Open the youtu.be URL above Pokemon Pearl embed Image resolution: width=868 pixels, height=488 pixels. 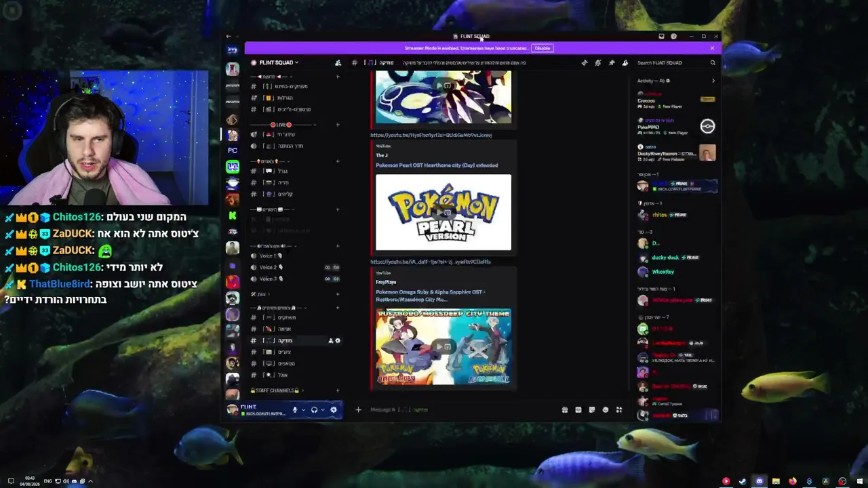click(431, 136)
